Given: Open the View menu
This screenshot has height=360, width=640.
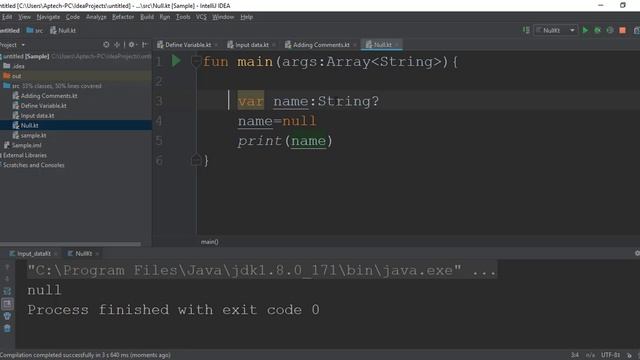Looking at the screenshot, I should (x=24, y=17).
